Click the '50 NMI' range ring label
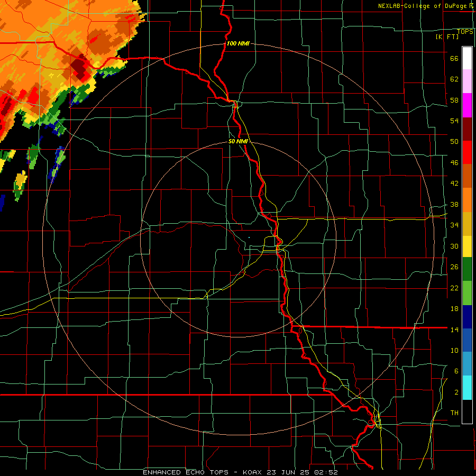476x476 pixels. 238,141
